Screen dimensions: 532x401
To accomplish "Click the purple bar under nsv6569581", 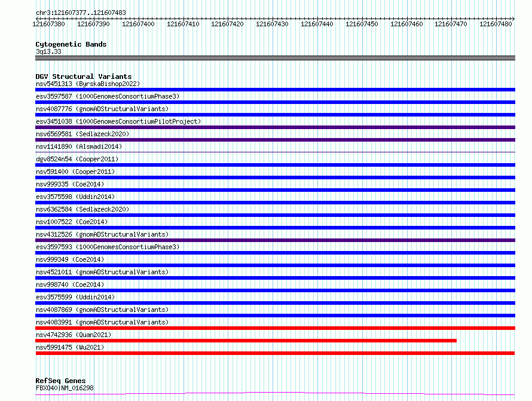I will coord(275,140).
